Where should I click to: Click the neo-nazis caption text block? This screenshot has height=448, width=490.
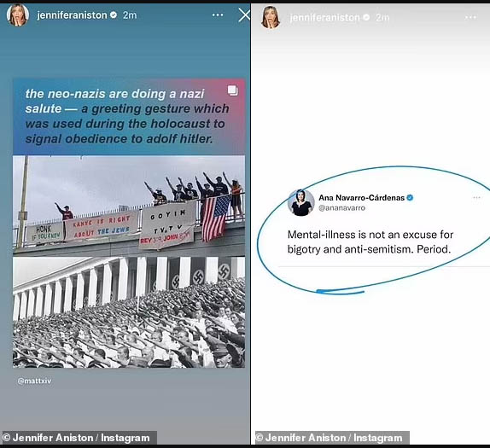coord(127,116)
